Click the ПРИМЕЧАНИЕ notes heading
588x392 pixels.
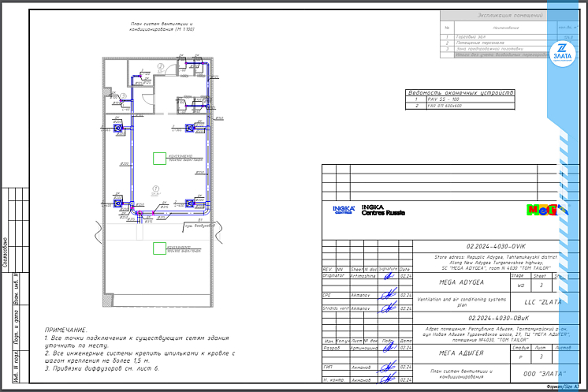coord(67,330)
